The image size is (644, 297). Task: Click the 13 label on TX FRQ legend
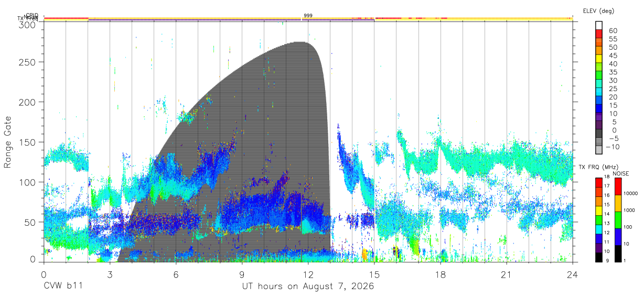(x=606, y=223)
